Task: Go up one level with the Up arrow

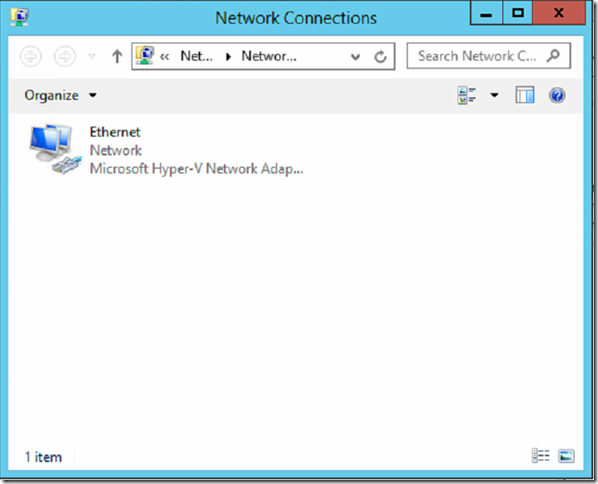Action: (x=117, y=56)
